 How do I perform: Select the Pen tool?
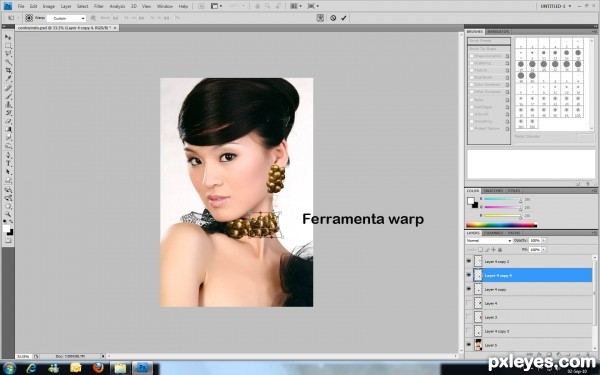point(8,156)
